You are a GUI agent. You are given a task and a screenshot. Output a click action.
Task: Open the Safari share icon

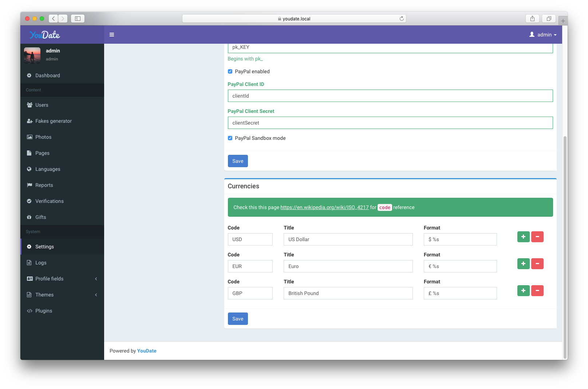pyautogui.click(x=532, y=19)
